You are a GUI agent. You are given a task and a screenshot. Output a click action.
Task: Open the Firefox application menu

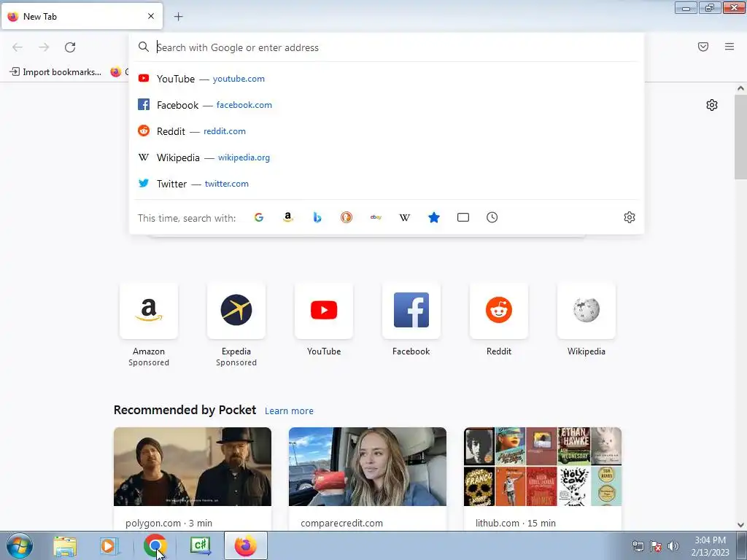coord(729,47)
